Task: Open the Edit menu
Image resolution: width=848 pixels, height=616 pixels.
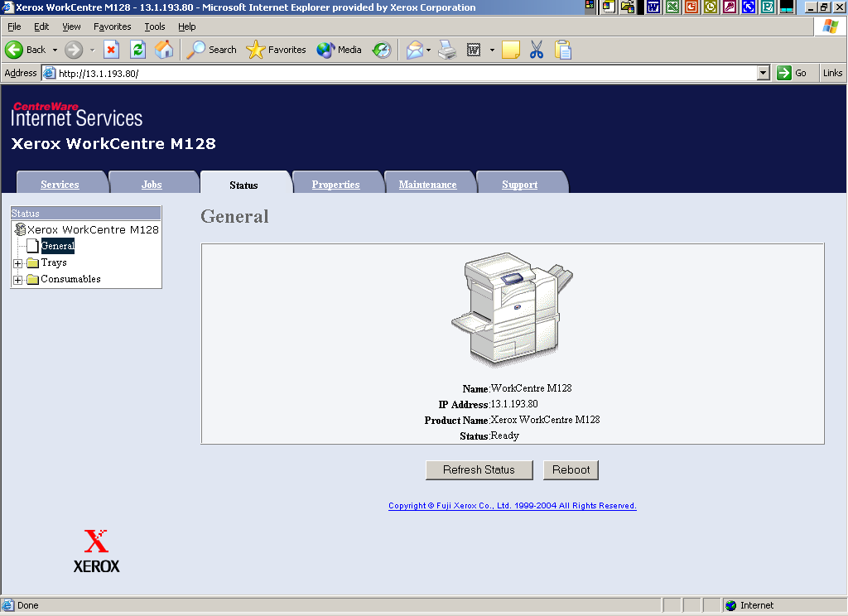Action: (x=41, y=26)
